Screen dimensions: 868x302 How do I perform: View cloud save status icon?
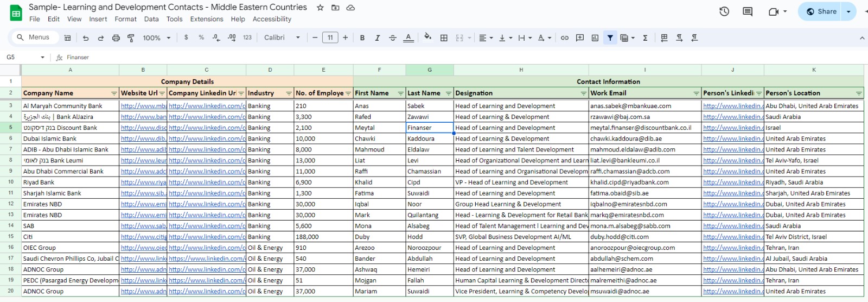[350, 8]
